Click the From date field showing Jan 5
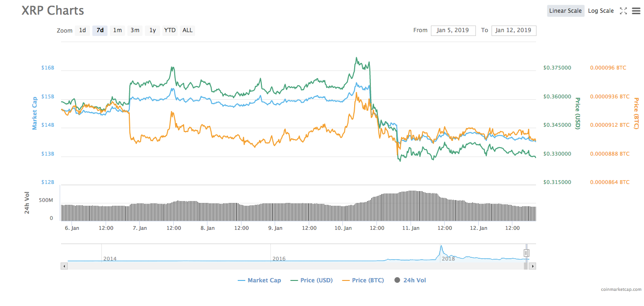 [x=453, y=30]
